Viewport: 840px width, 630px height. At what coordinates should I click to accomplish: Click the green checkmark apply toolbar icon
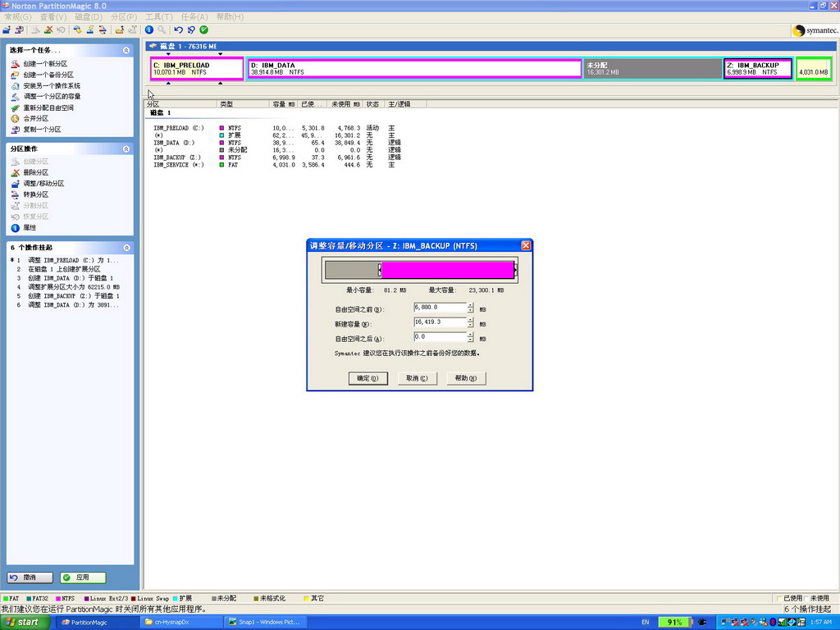click(203, 30)
